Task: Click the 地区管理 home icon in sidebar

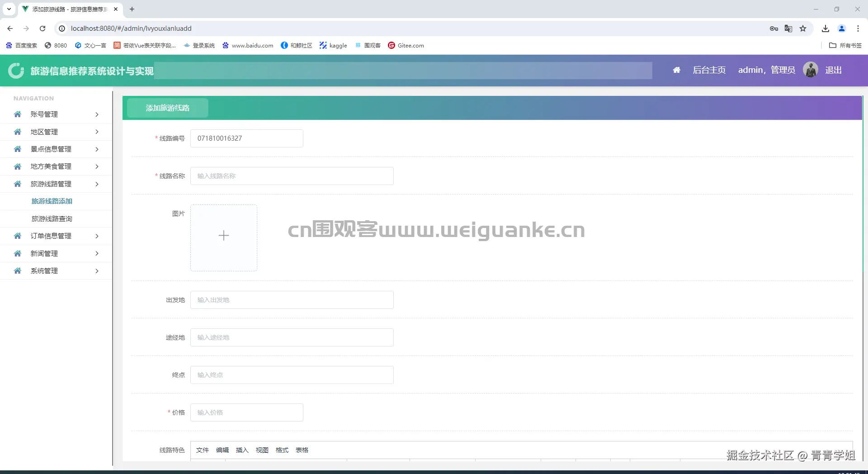Action: coord(17,132)
